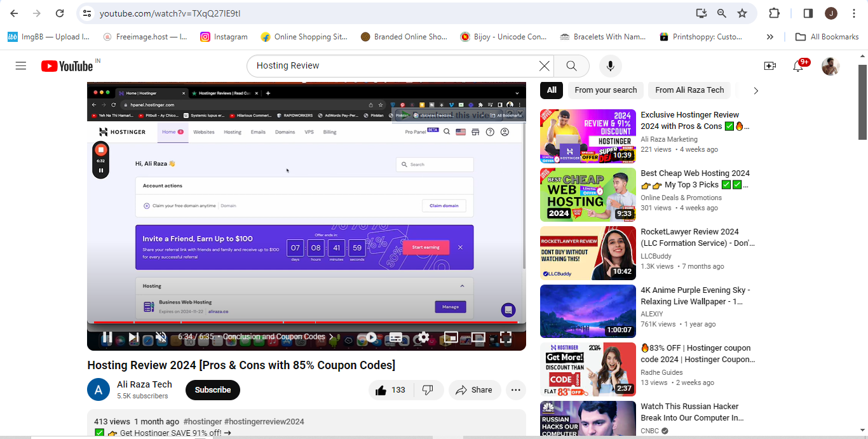
Task: Seek on the red video progress bar
Action: pos(306,323)
